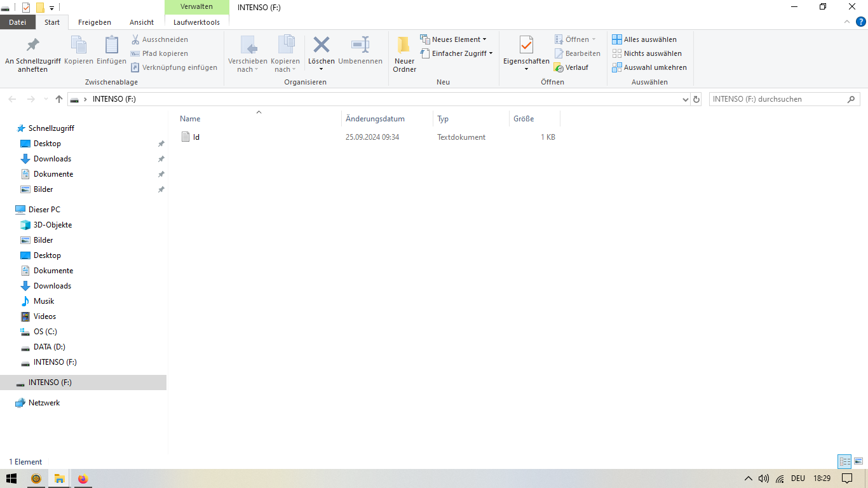This screenshot has height=488, width=868.
Task: Expand the Einfacher Zugriff dropdown
Action: pyautogui.click(x=456, y=53)
